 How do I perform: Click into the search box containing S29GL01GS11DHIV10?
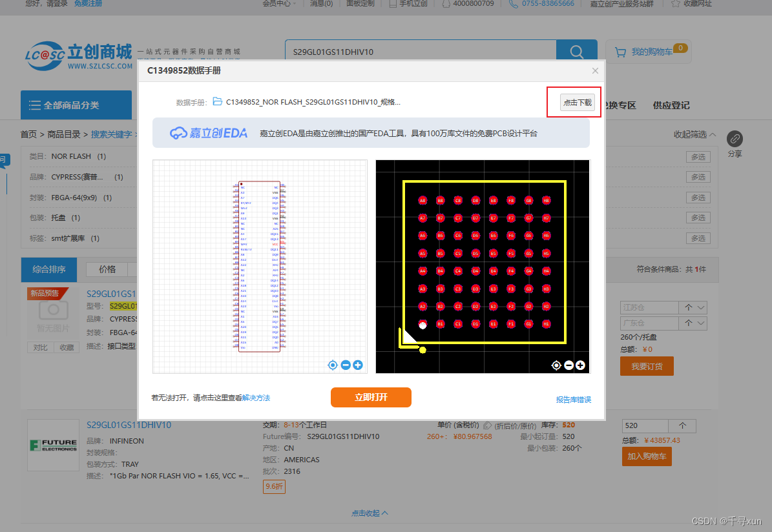pos(421,52)
